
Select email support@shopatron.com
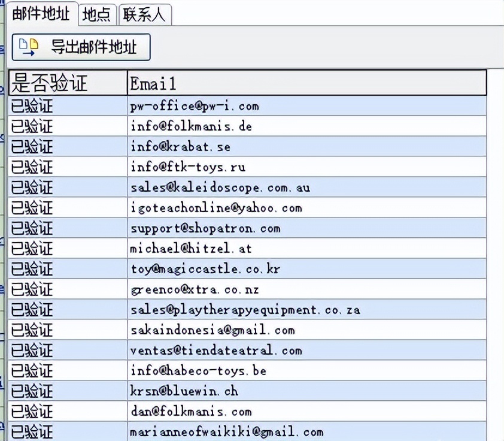(205, 228)
